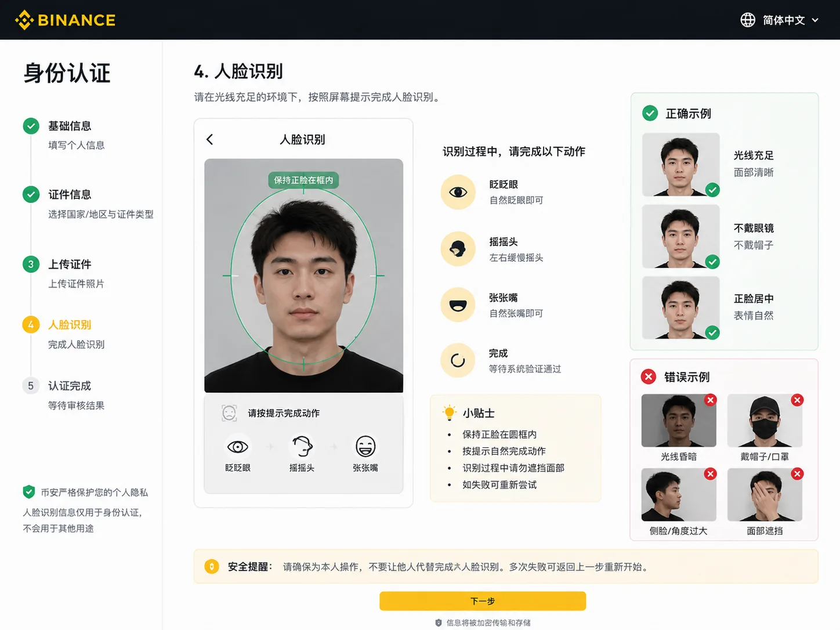Image resolution: width=840 pixels, height=630 pixels.
Task: Click the Binance logo in the header
Action: (x=65, y=20)
